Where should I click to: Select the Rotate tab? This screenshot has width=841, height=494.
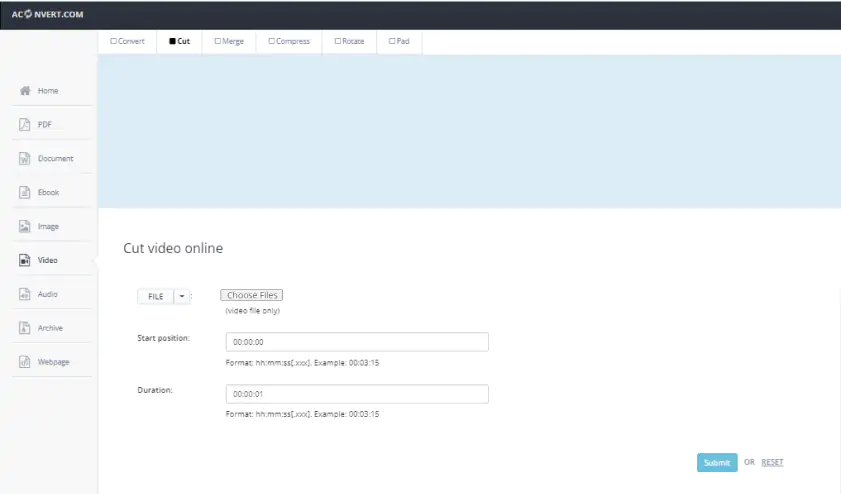pyautogui.click(x=348, y=42)
